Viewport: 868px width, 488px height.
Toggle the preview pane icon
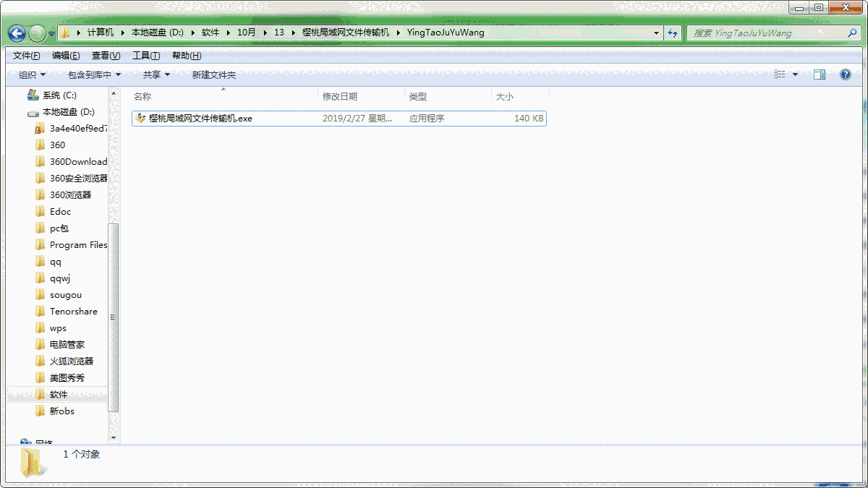[820, 75]
